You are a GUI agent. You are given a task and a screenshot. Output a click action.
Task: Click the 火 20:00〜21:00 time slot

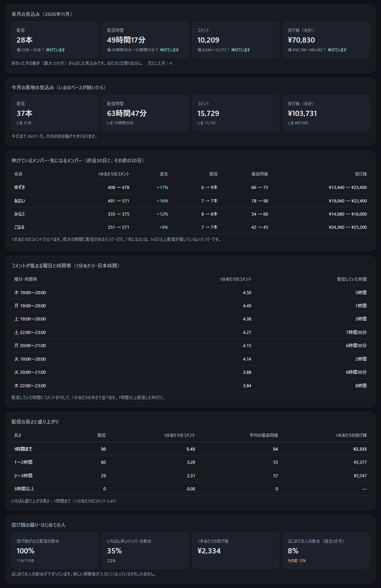point(30,372)
